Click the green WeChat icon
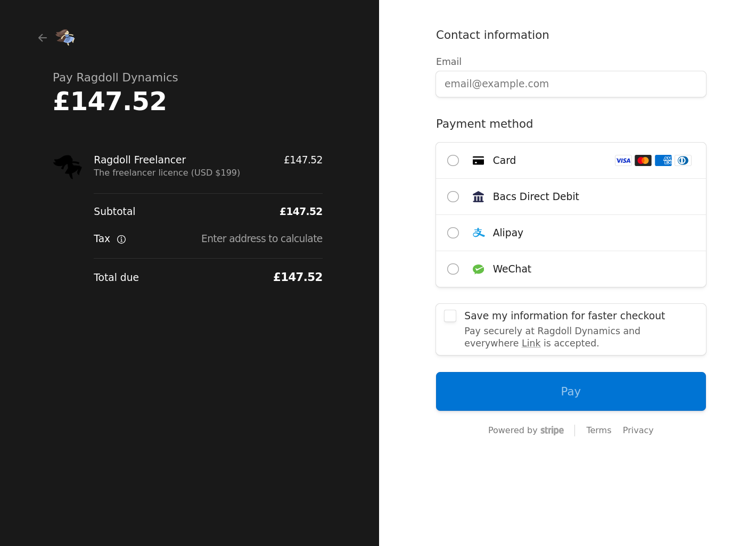 pyautogui.click(x=479, y=269)
